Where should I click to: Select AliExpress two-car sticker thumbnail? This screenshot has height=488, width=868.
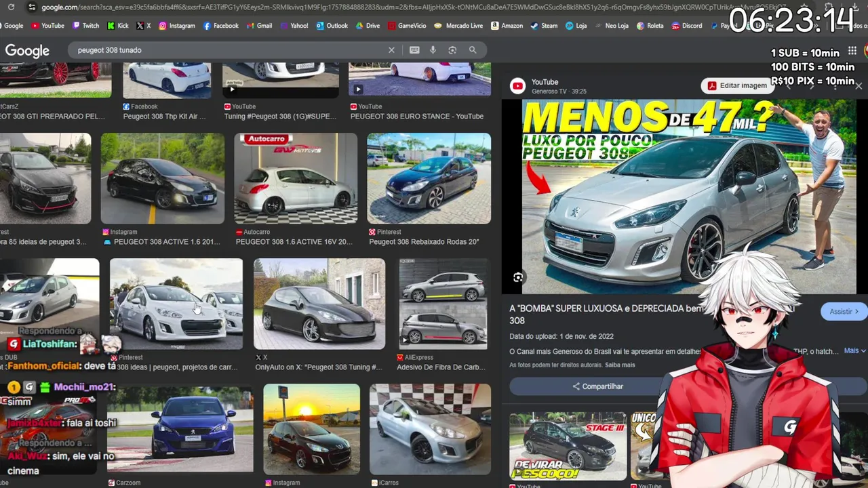(x=443, y=304)
